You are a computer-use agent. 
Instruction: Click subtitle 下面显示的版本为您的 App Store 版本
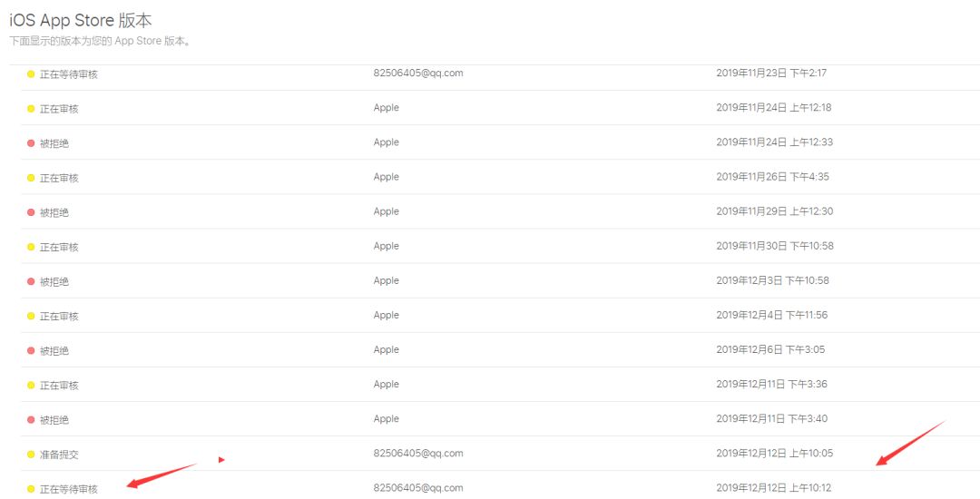coord(100,42)
